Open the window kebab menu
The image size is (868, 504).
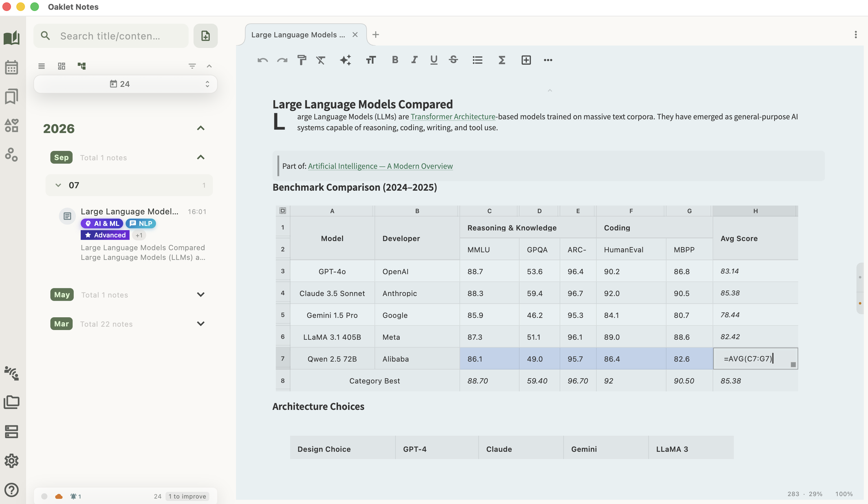click(856, 35)
